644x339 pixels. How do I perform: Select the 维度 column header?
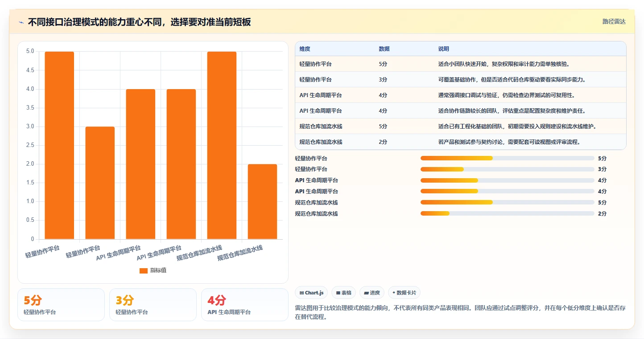pyautogui.click(x=305, y=49)
